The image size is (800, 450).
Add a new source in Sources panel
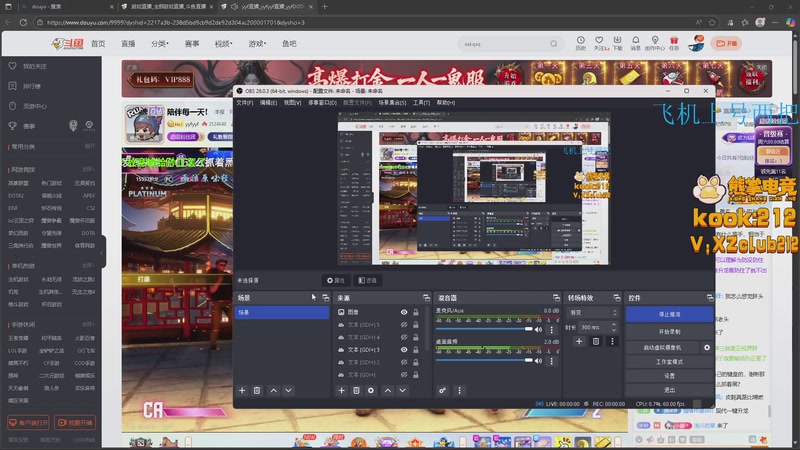[341, 390]
